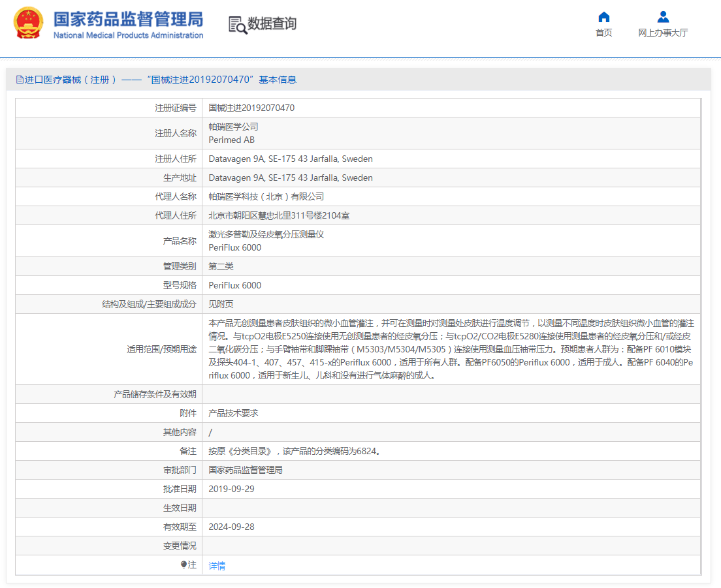Select the 变更情况 label cell
Image resolution: width=721 pixels, height=588 pixels.
108,546
